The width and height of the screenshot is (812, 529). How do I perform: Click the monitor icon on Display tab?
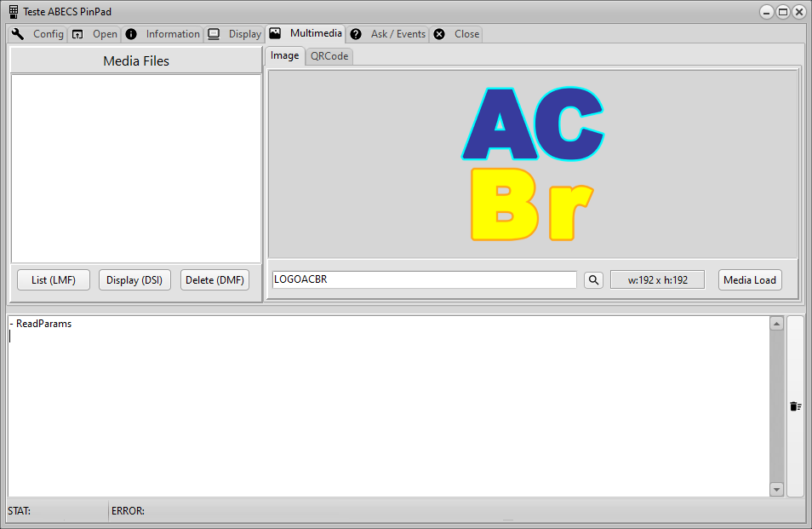click(214, 34)
